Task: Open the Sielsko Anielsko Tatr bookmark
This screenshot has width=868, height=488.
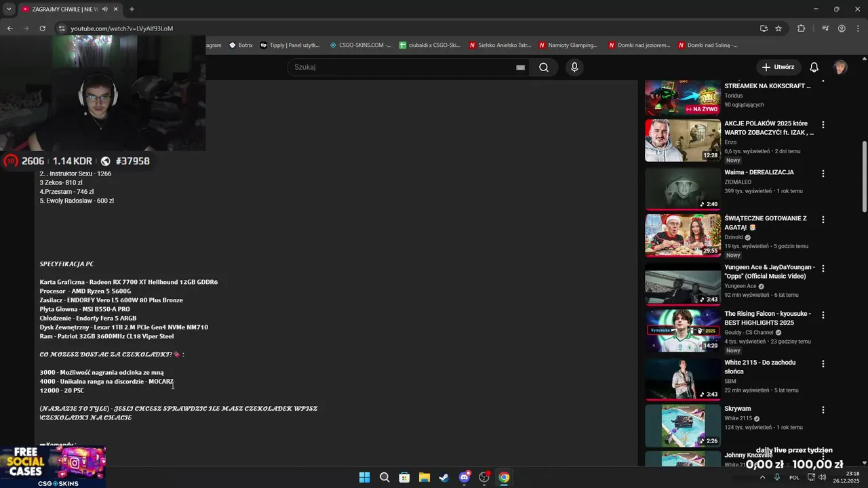Action: click(500, 45)
